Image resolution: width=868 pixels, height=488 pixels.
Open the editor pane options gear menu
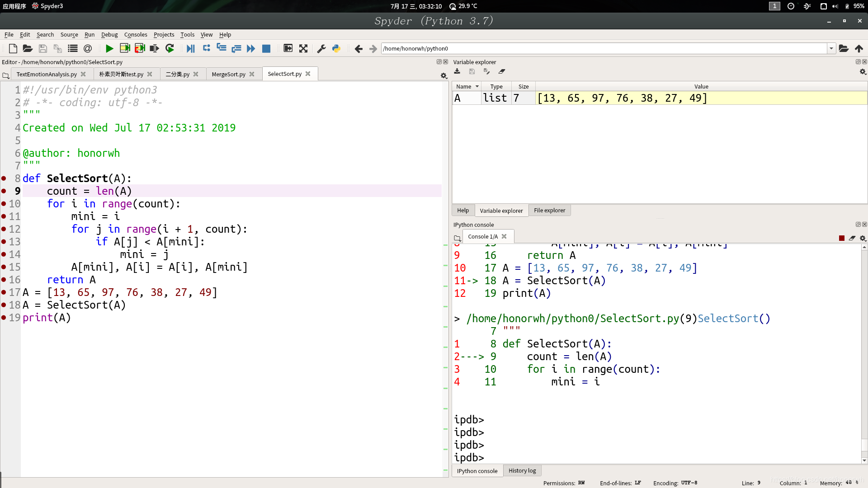(443, 76)
